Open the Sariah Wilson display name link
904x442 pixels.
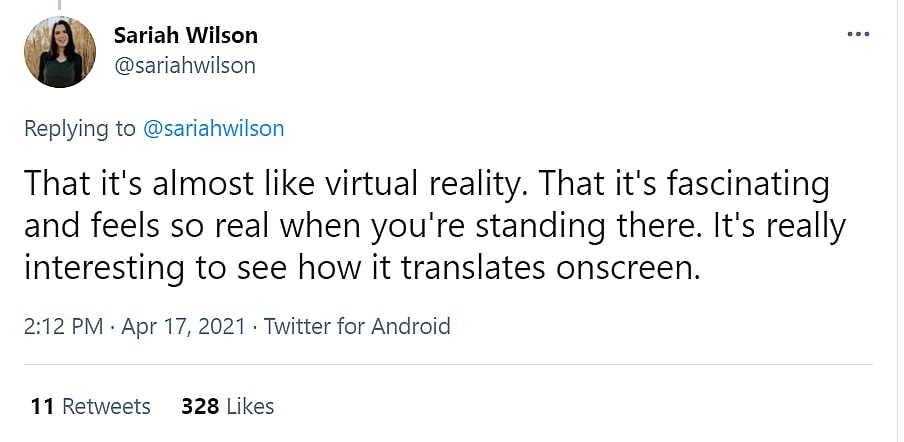(185, 35)
